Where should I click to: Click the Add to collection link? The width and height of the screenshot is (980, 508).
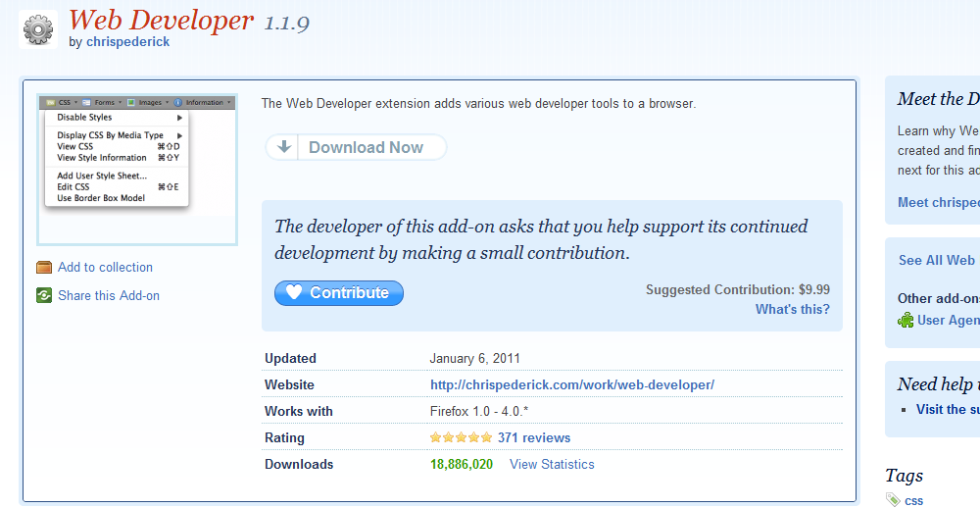[105, 267]
